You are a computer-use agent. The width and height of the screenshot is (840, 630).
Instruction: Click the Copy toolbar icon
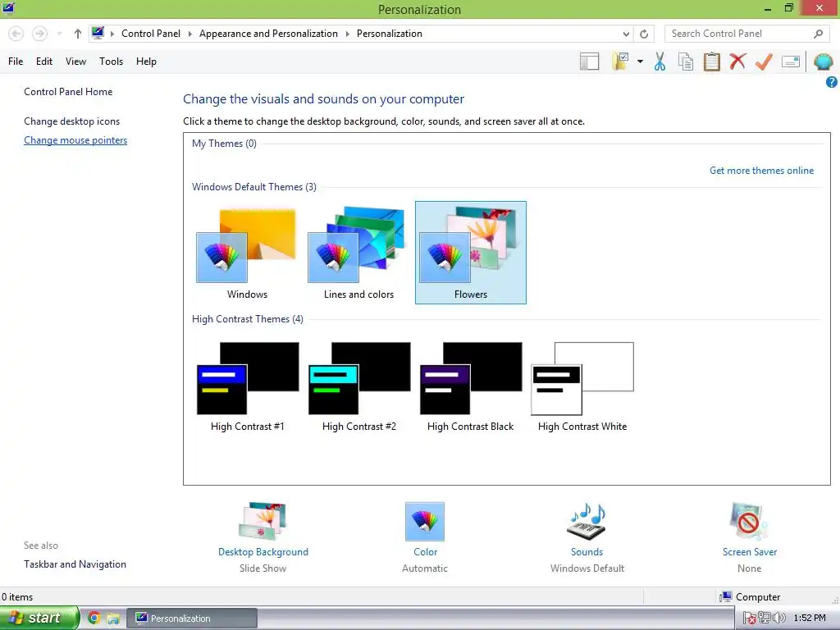tap(686, 62)
